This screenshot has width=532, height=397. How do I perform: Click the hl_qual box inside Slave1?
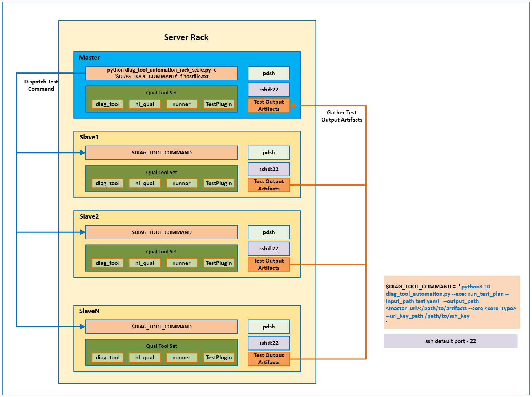coord(144,183)
